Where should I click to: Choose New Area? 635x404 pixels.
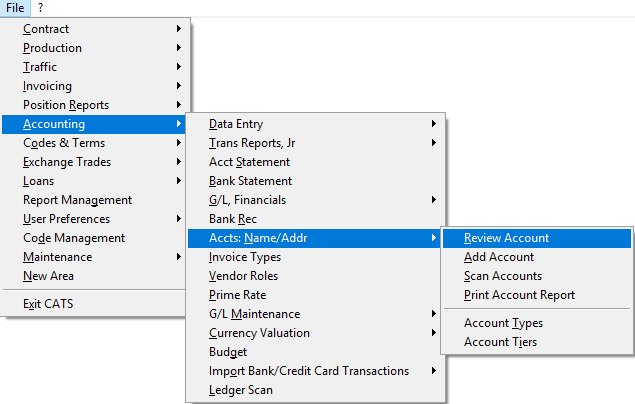point(94,276)
